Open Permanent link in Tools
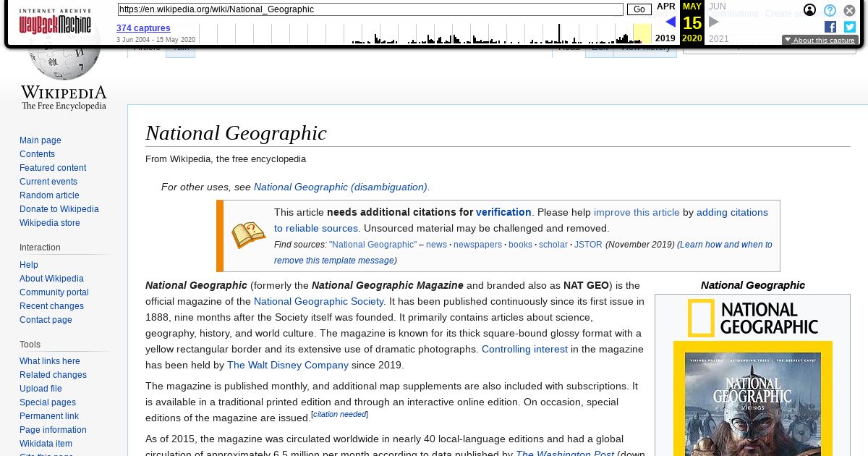Image resolution: width=868 pixels, height=456 pixels. pyautogui.click(x=49, y=416)
